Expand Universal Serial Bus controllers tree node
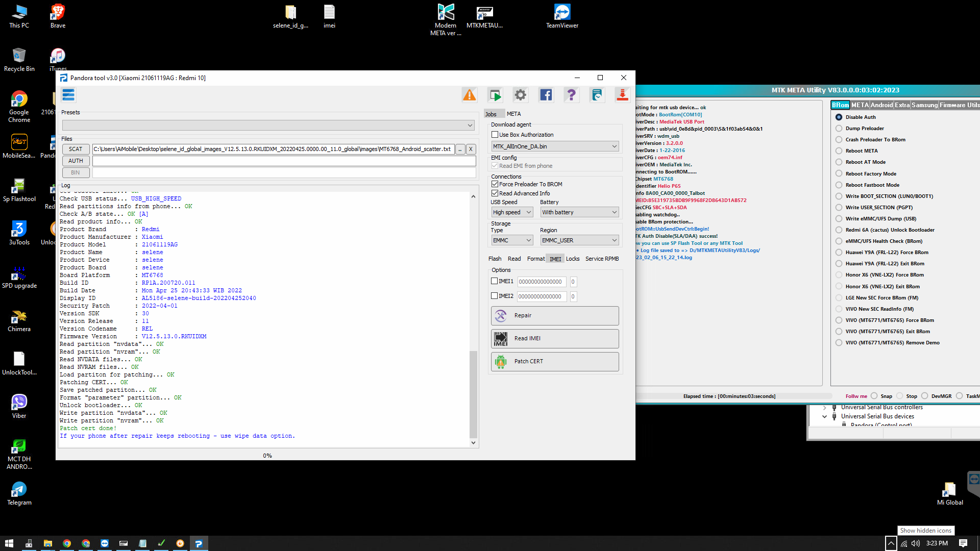The height and width of the screenshot is (551, 980). 824,408
